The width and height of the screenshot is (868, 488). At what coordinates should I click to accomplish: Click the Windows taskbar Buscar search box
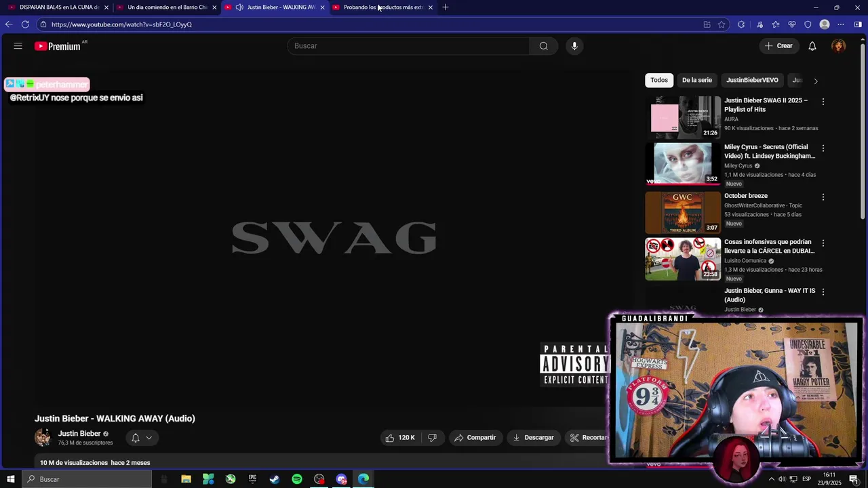[87, 479]
